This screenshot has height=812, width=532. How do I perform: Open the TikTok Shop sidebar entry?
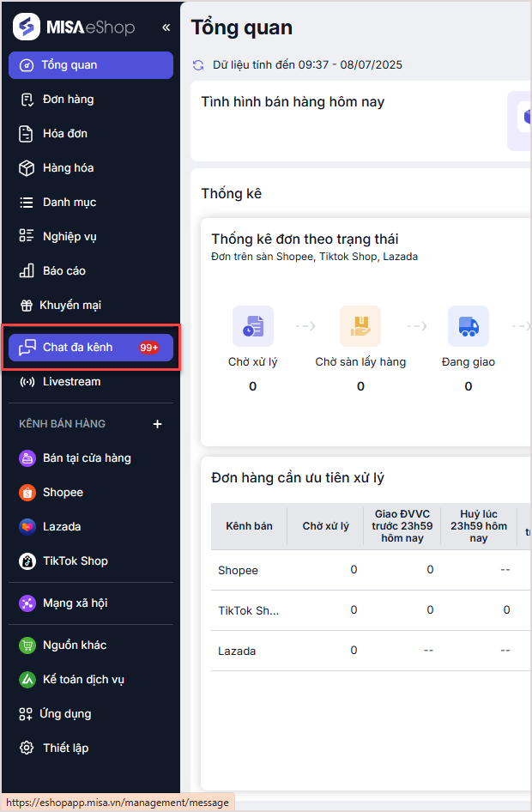(91, 561)
